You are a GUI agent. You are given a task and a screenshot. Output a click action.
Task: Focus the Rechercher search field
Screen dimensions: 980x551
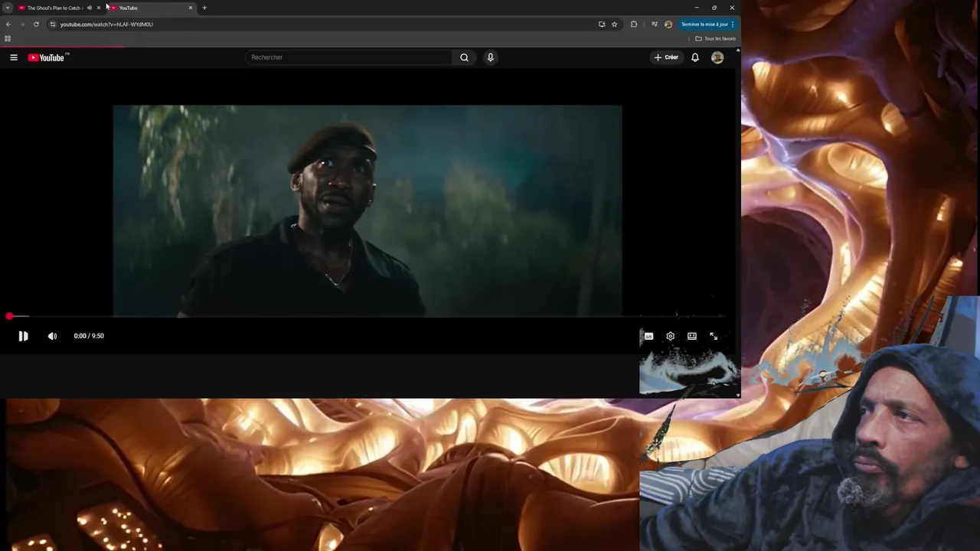click(348, 57)
